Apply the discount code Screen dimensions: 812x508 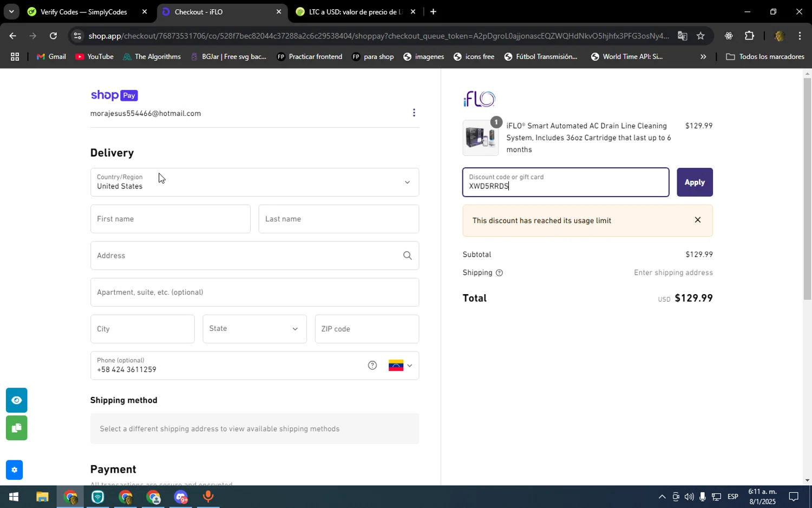click(695, 183)
